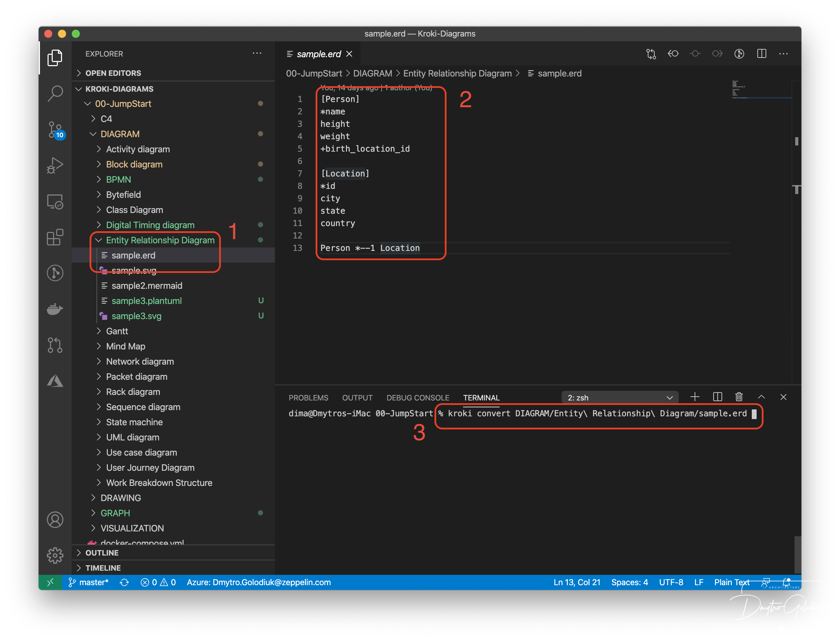The image size is (840, 641).
Task: Click the terminal panel vertical scrollbar
Action: [797, 554]
